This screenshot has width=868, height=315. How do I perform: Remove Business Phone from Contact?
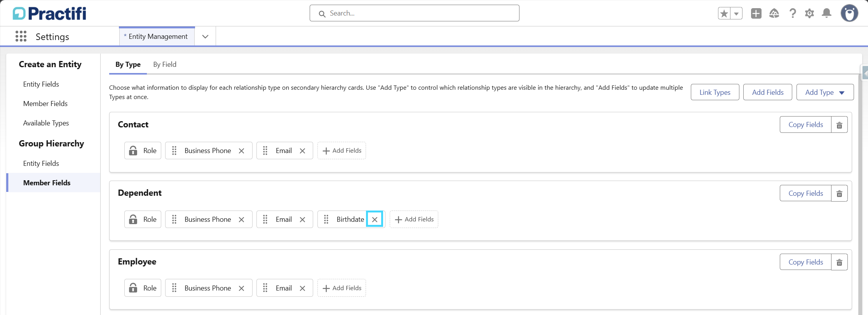pos(241,151)
